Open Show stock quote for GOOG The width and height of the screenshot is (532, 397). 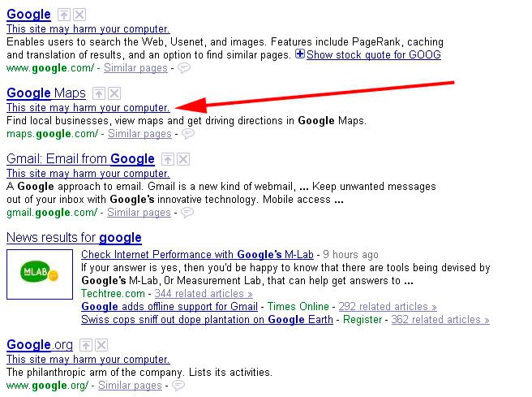coord(374,55)
